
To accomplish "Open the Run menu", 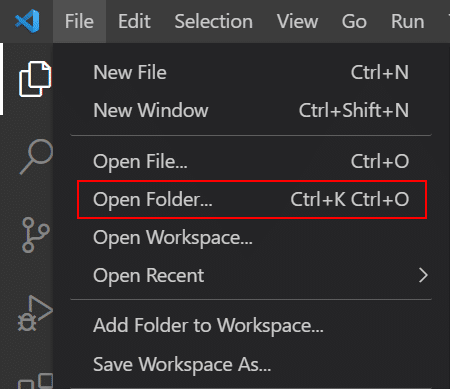I will 408,21.
